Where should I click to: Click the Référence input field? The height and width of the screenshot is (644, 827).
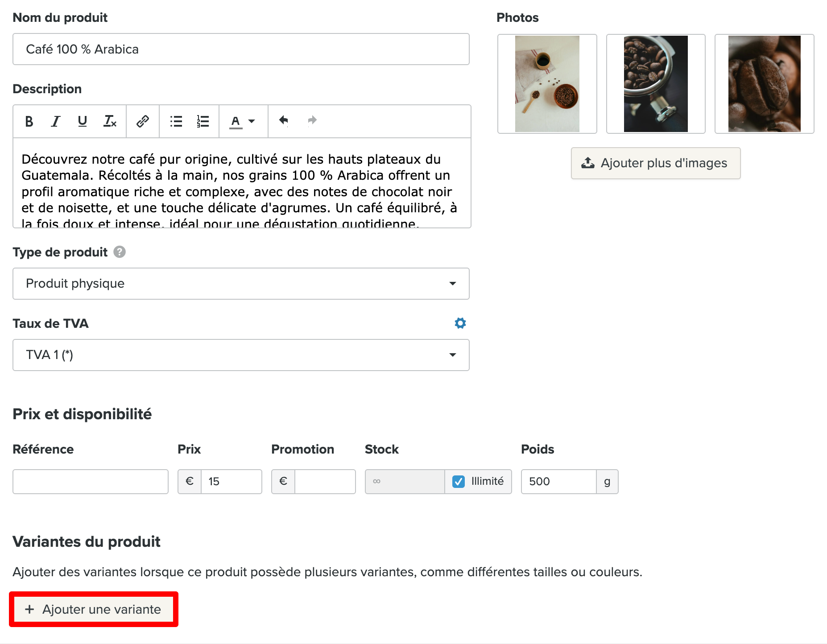tap(91, 482)
